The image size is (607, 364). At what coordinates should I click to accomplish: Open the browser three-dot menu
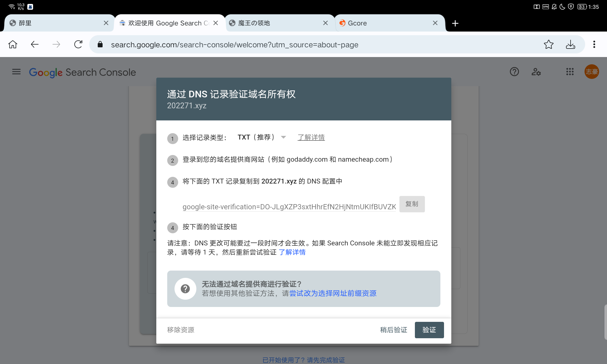(x=594, y=45)
